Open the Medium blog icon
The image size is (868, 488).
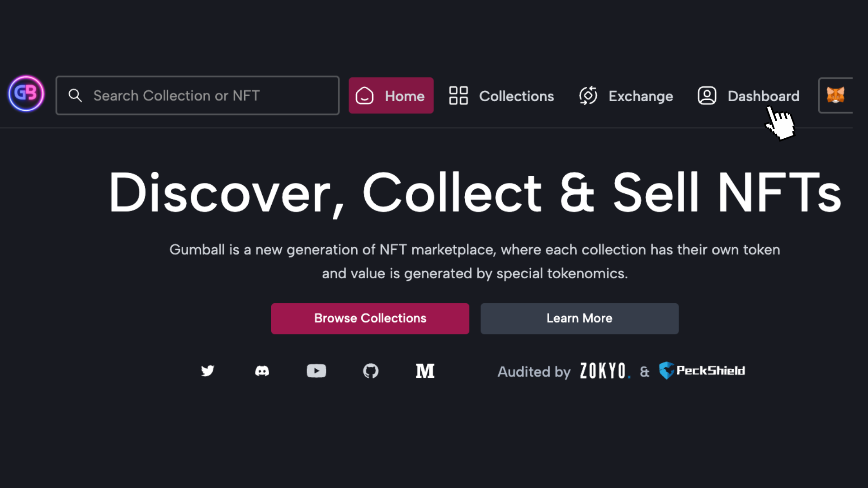coord(425,371)
